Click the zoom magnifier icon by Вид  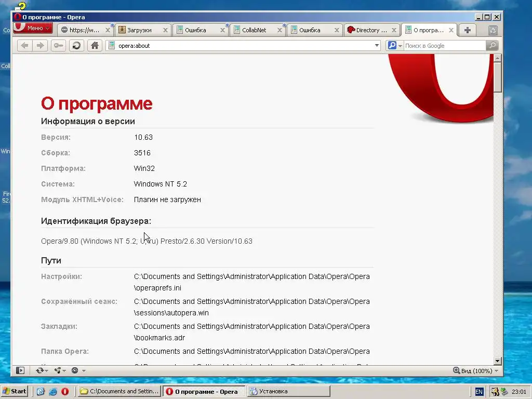tap(457, 370)
